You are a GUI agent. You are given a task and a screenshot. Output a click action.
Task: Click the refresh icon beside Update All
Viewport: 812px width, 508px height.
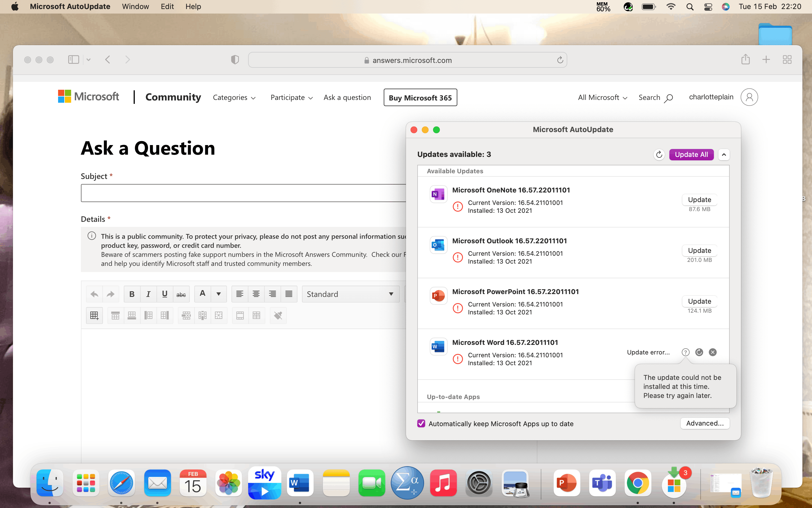[659, 155]
